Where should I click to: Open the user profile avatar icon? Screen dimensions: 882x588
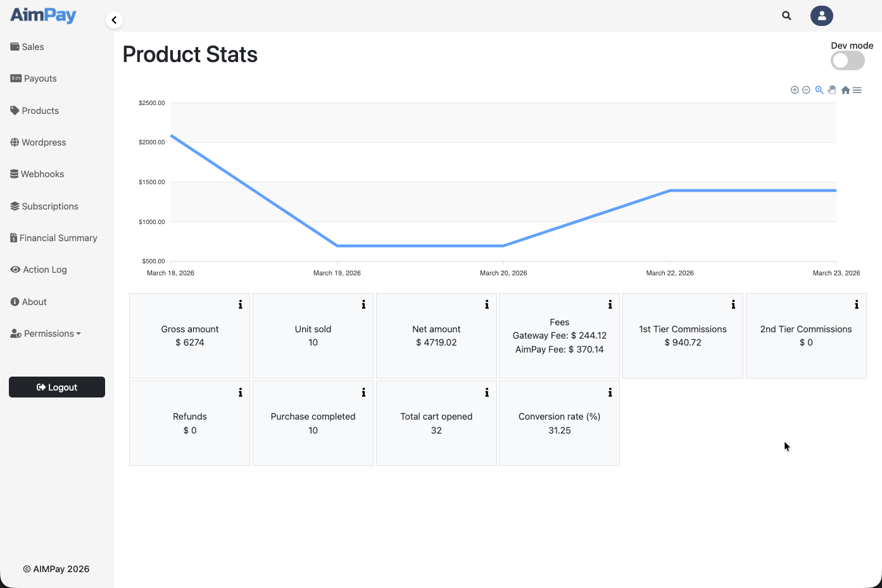(x=821, y=16)
